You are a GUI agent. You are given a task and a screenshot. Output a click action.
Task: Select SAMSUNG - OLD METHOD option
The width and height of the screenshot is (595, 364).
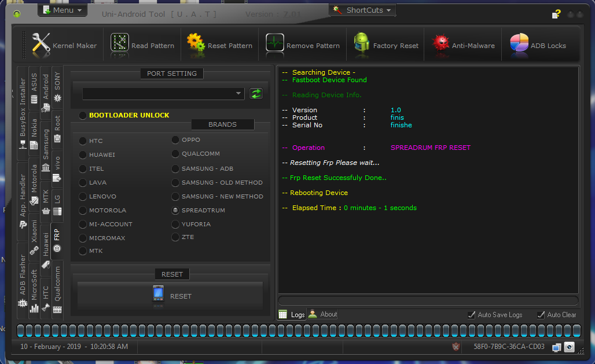(x=217, y=182)
